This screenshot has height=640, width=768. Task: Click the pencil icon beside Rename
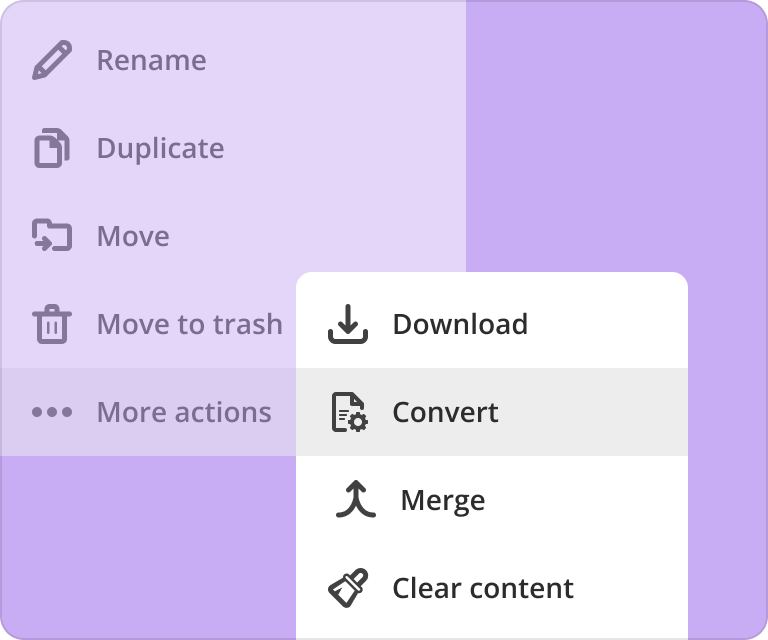[52, 61]
